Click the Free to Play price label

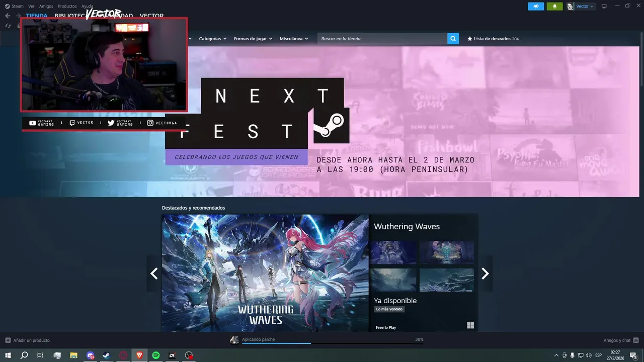(386, 327)
